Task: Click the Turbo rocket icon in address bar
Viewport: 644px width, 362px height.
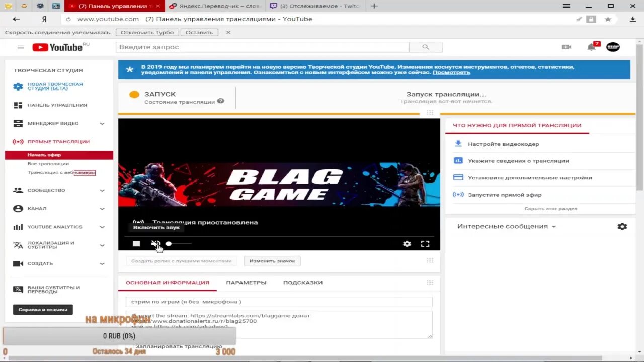Action: click(579, 19)
